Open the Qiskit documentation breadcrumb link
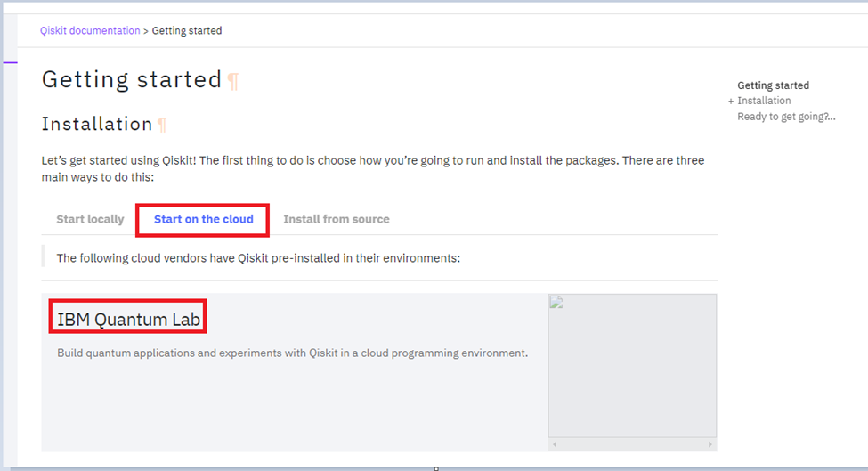 [x=90, y=31]
